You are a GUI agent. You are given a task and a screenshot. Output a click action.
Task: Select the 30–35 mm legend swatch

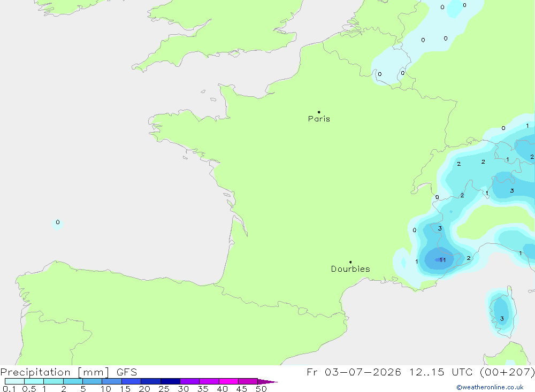(x=189, y=381)
